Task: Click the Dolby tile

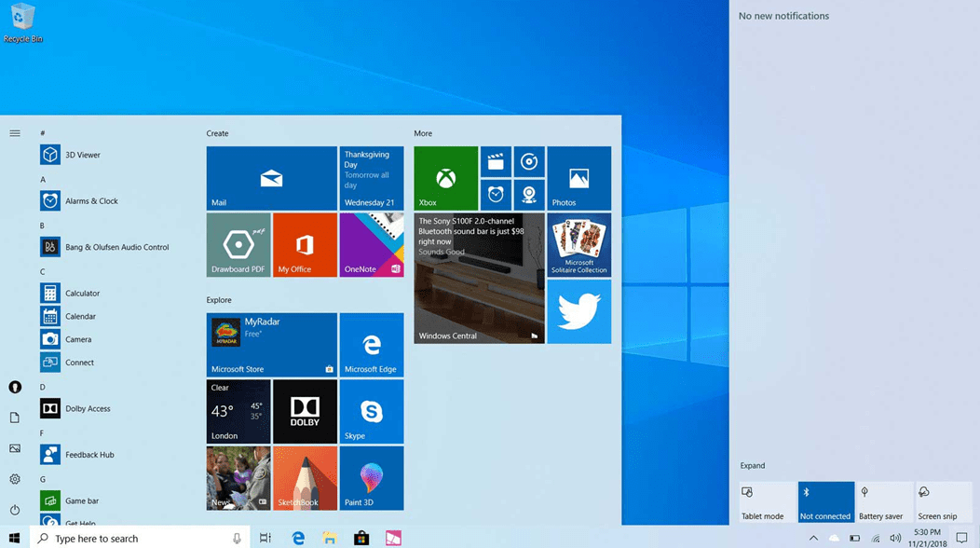Action: tap(305, 411)
